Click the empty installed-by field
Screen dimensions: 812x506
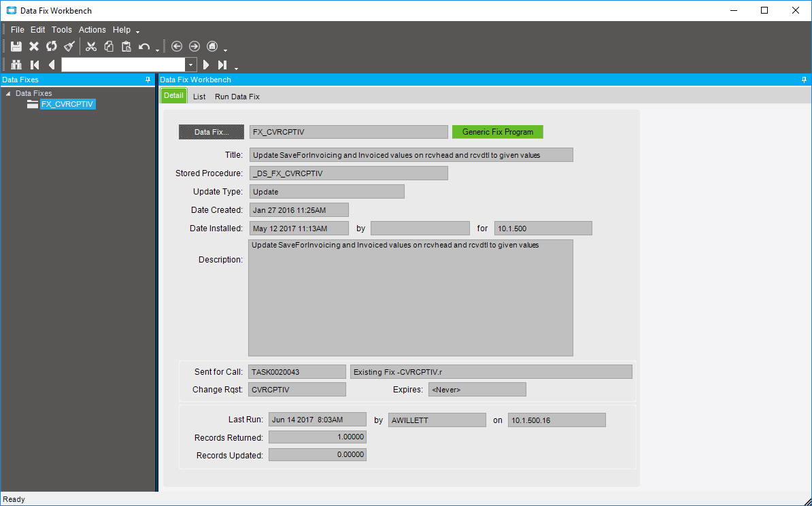point(420,229)
